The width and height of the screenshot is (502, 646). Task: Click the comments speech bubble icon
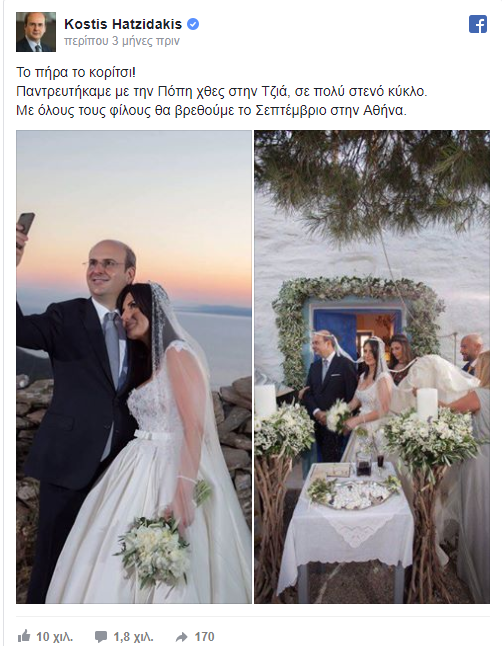click(x=101, y=637)
